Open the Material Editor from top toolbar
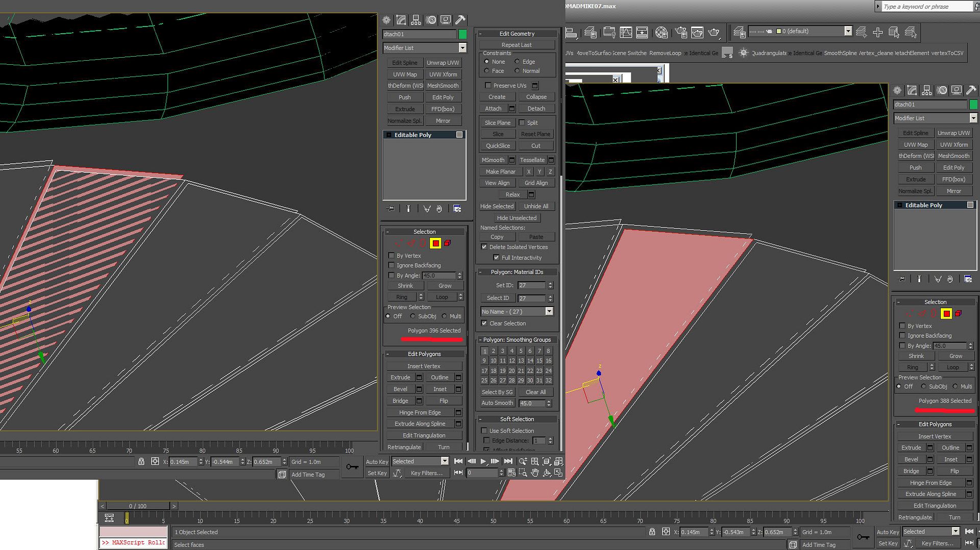This screenshot has height=550, width=980. tap(661, 33)
